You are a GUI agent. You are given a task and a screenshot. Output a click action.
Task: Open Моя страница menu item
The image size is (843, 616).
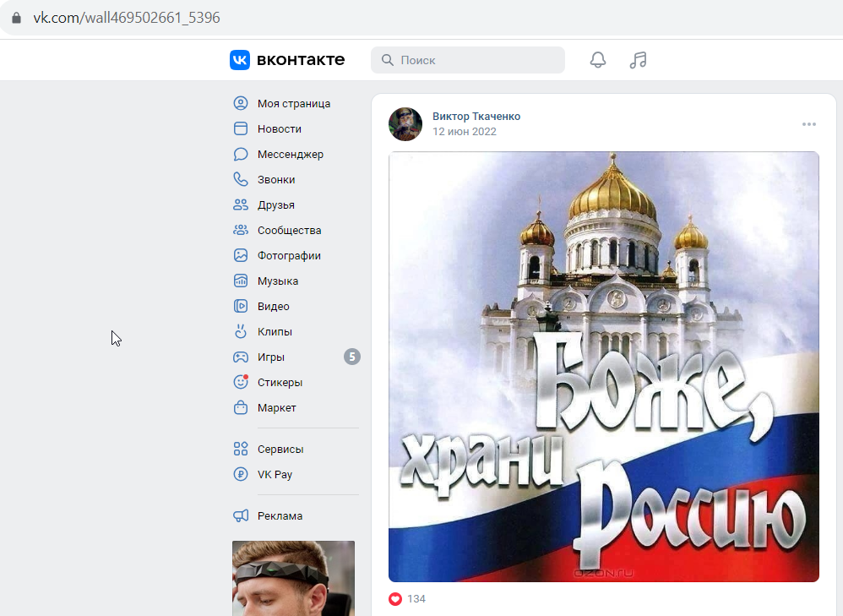click(x=296, y=103)
